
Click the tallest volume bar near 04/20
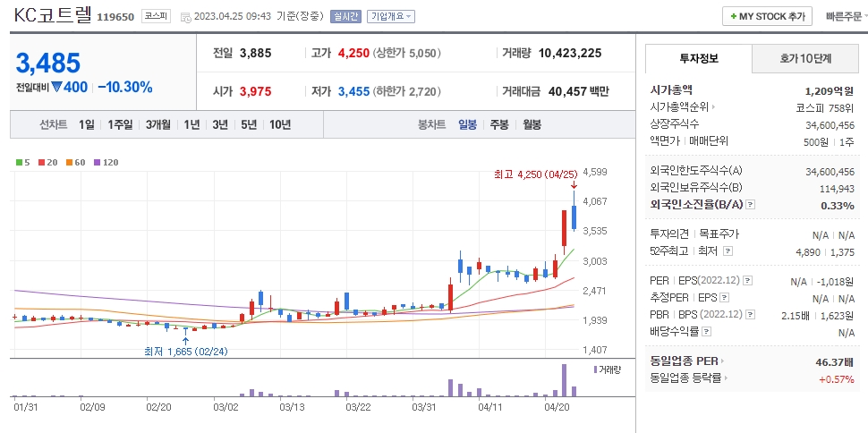tap(564, 380)
